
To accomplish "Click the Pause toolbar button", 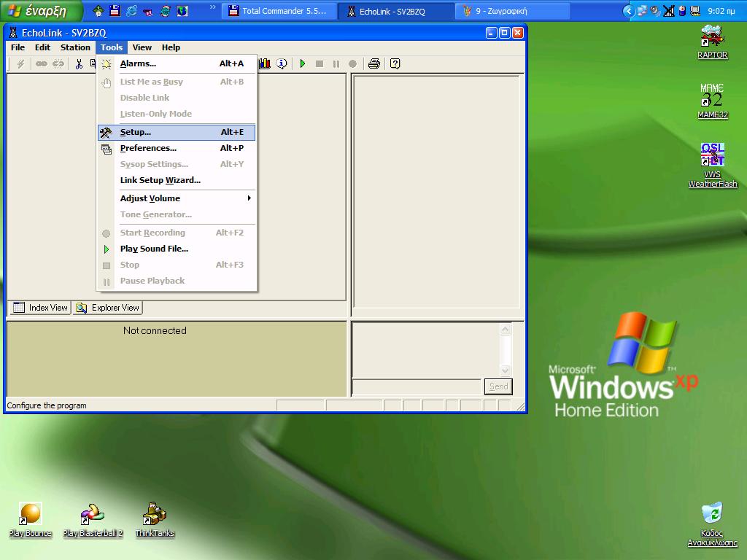I will (336, 64).
